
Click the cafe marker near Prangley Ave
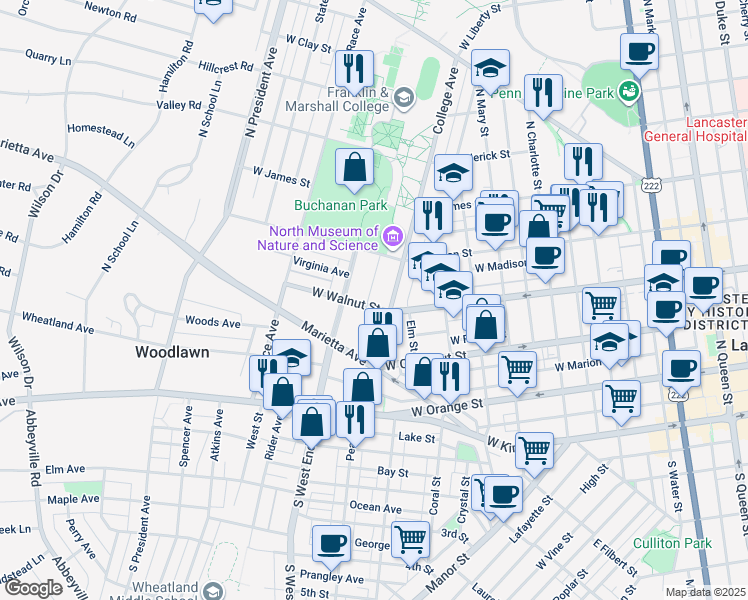click(332, 545)
